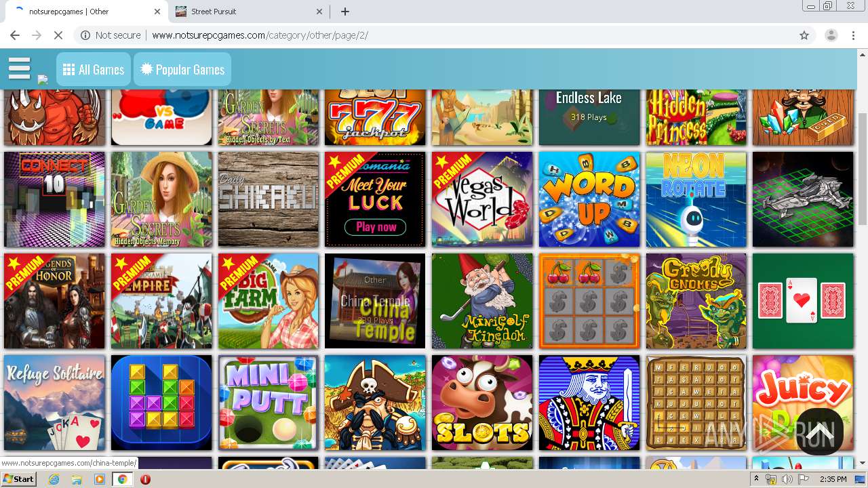Open the Big Farm game
Screen dimensions: 868x488
point(269,301)
